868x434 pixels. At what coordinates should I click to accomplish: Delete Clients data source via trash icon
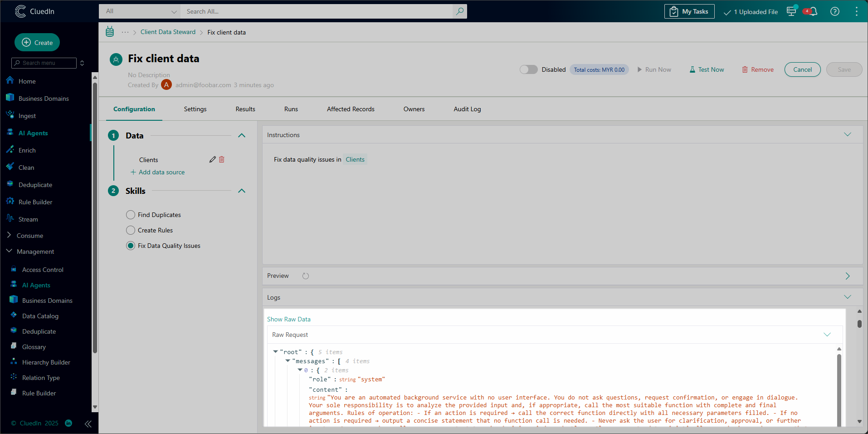coord(222,159)
